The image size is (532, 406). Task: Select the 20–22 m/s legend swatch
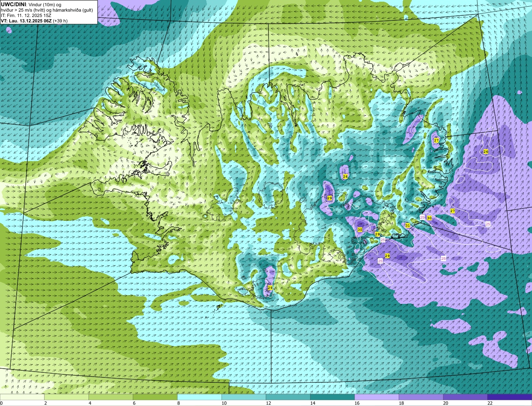pos(465,397)
